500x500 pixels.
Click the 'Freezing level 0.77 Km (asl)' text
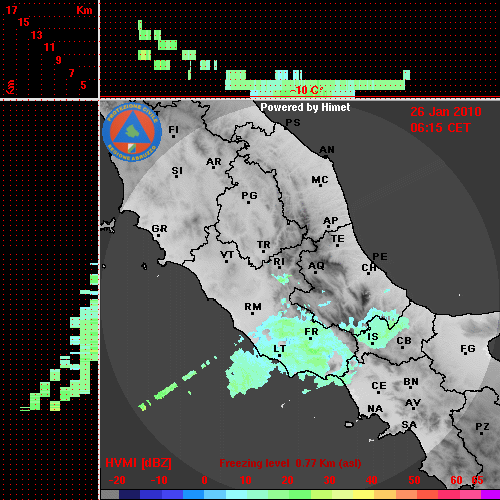point(290,463)
